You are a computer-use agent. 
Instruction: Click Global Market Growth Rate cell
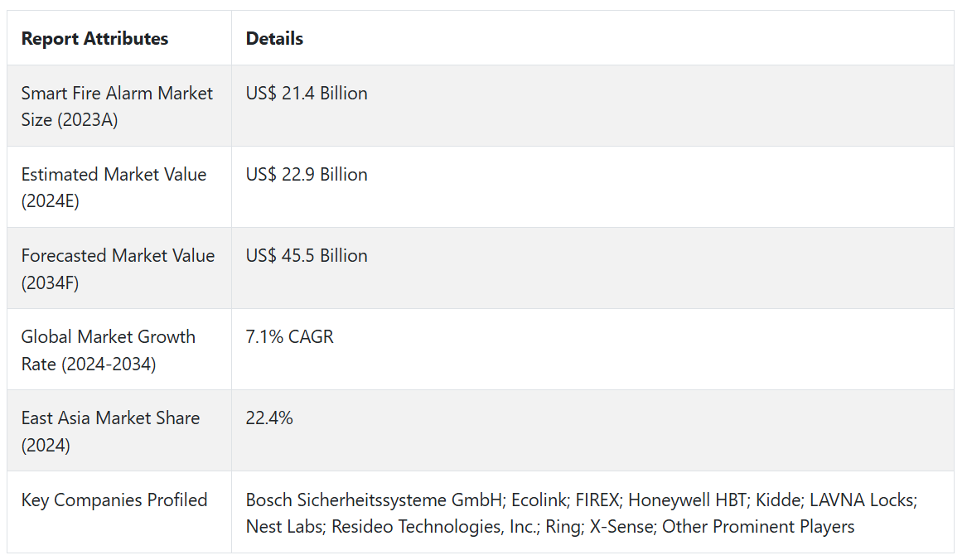tap(108, 350)
